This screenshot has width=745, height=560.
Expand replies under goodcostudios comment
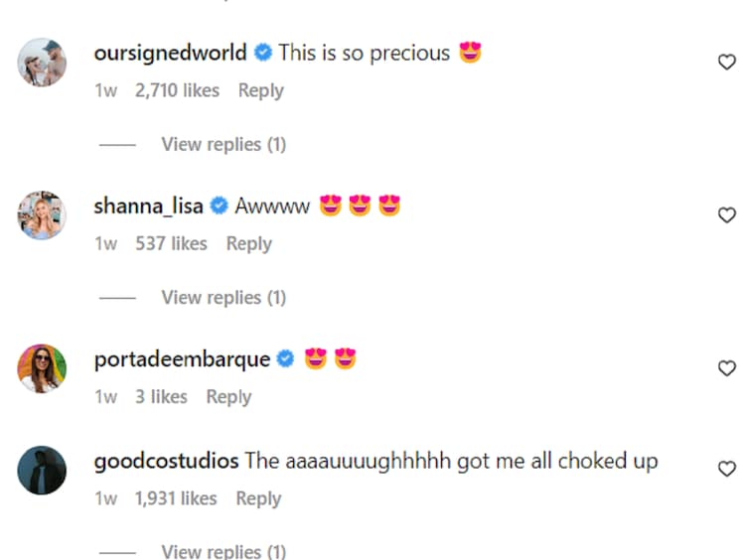pos(223,551)
